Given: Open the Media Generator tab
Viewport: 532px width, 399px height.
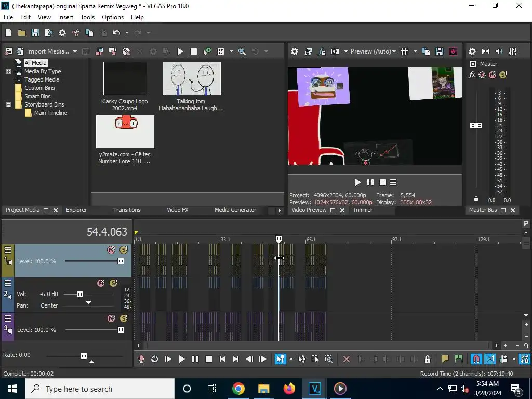Looking at the screenshot, I should tap(235, 210).
